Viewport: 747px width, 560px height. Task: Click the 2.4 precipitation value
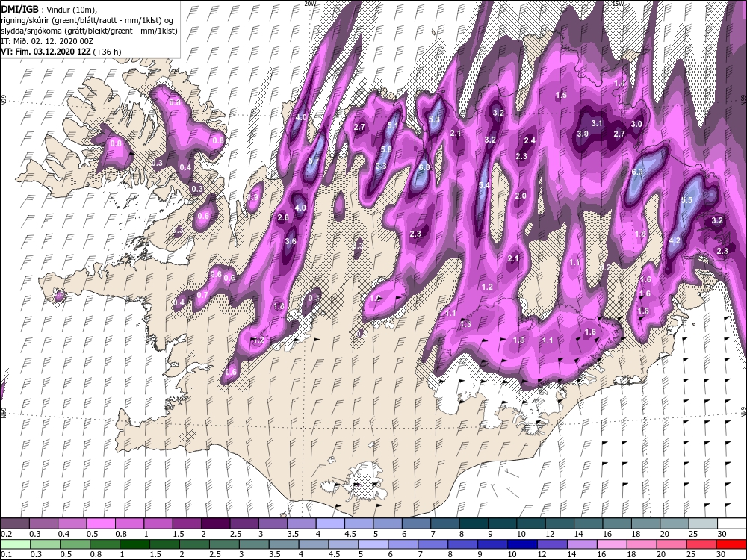coord(530,140)
